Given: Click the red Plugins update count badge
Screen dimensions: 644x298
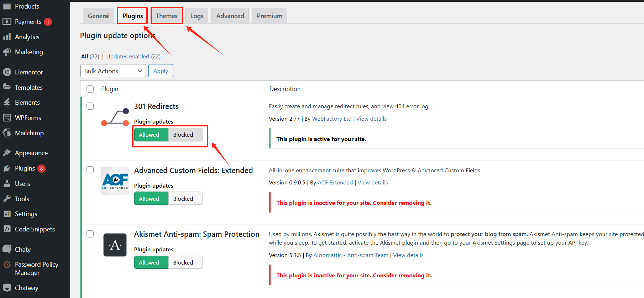Looking at the screenshot, I should click(x=42, y=169).
